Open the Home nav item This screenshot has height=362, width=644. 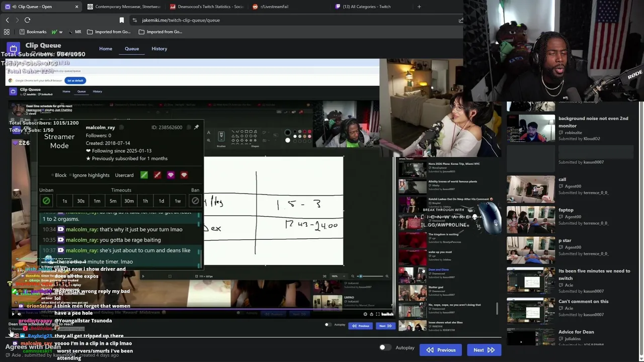(106, 49)
